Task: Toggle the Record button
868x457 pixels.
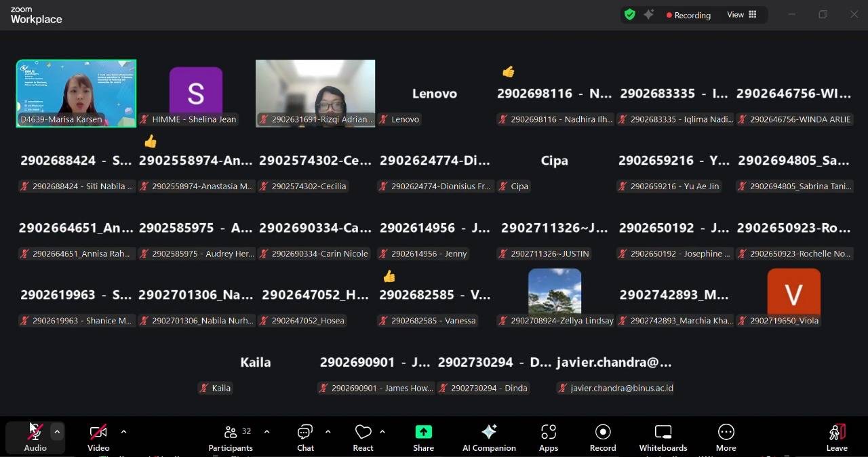Action: click(x=602, y=437)
